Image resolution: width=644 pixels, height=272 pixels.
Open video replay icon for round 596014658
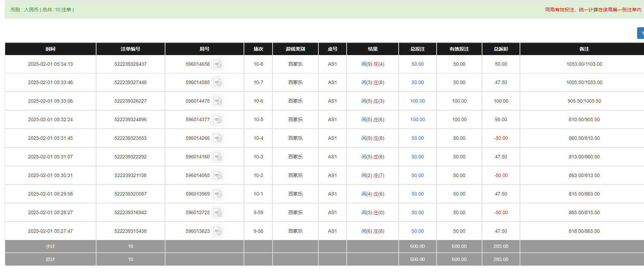tap(217, 64)
